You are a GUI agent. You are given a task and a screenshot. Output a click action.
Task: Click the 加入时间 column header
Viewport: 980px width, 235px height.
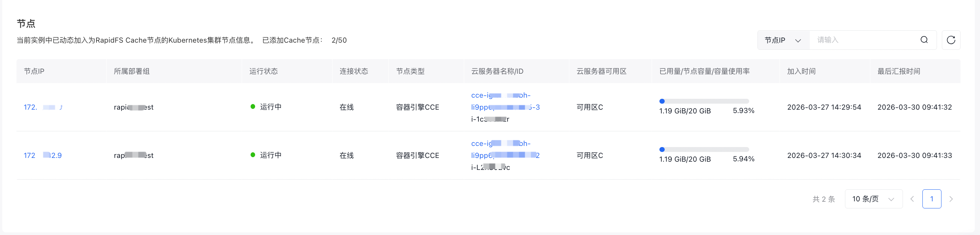coord(801,71)
